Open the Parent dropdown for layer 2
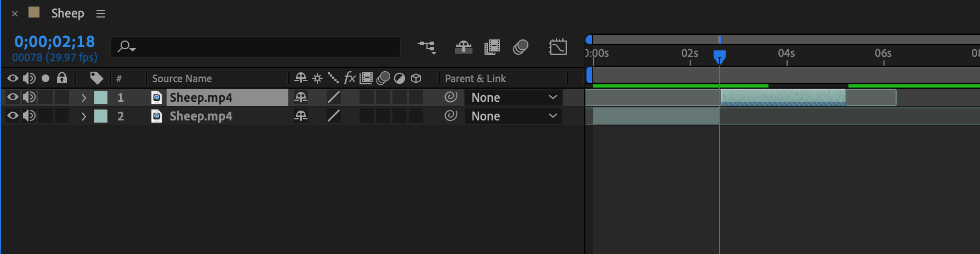Viewport: 980px width, 254px height. pyautogui.click(x=513, y=116)
